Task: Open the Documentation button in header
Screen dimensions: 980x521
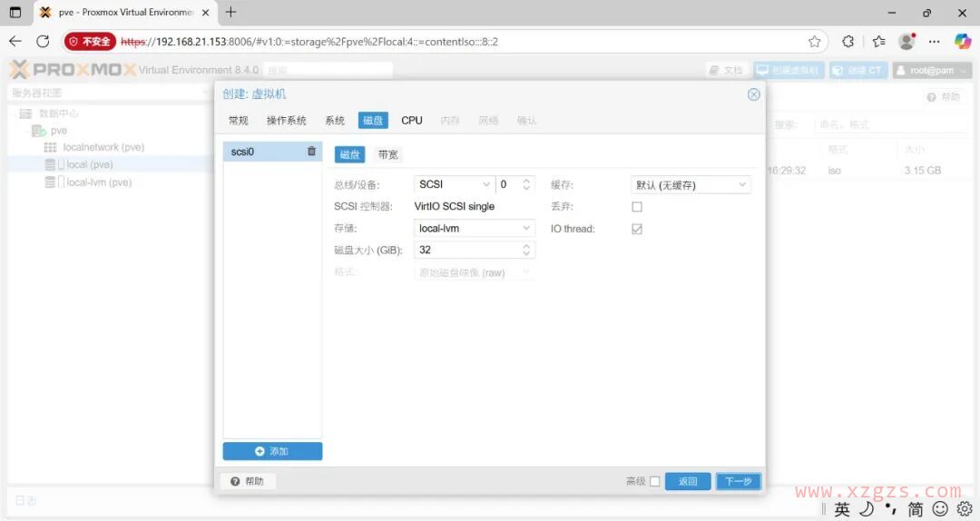Action: pyautogui.click(x=727, y=70)
